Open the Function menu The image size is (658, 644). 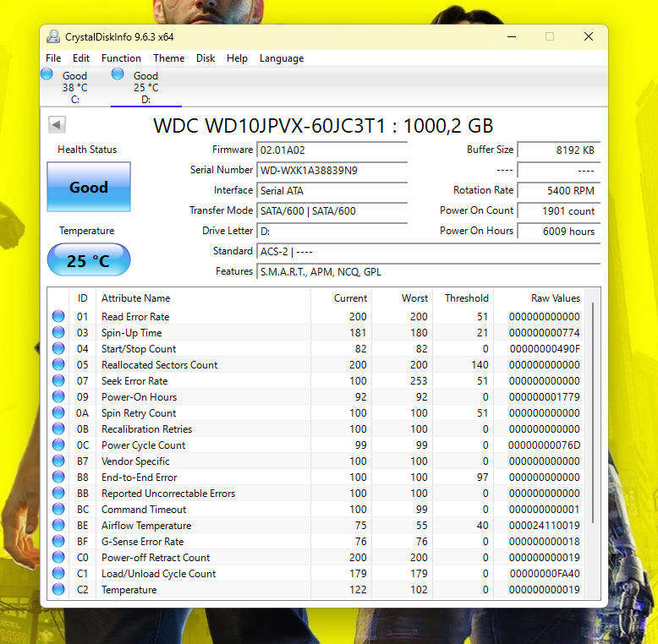coord(121,58)
